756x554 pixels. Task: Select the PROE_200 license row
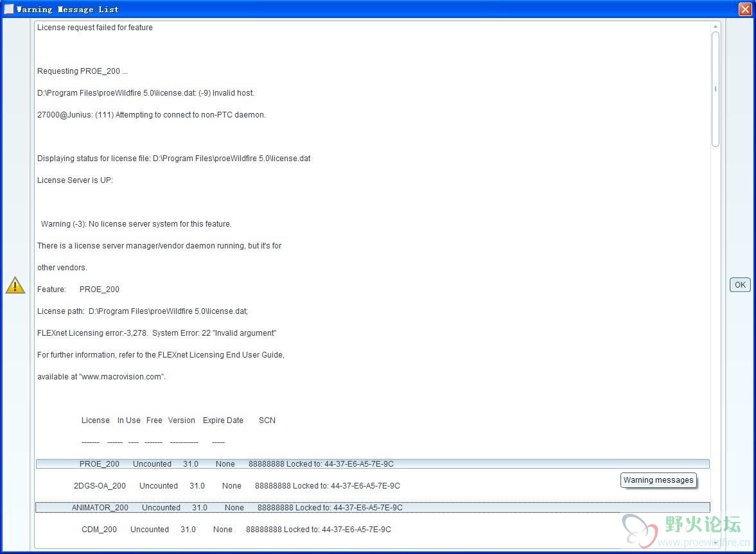(373, 464)
